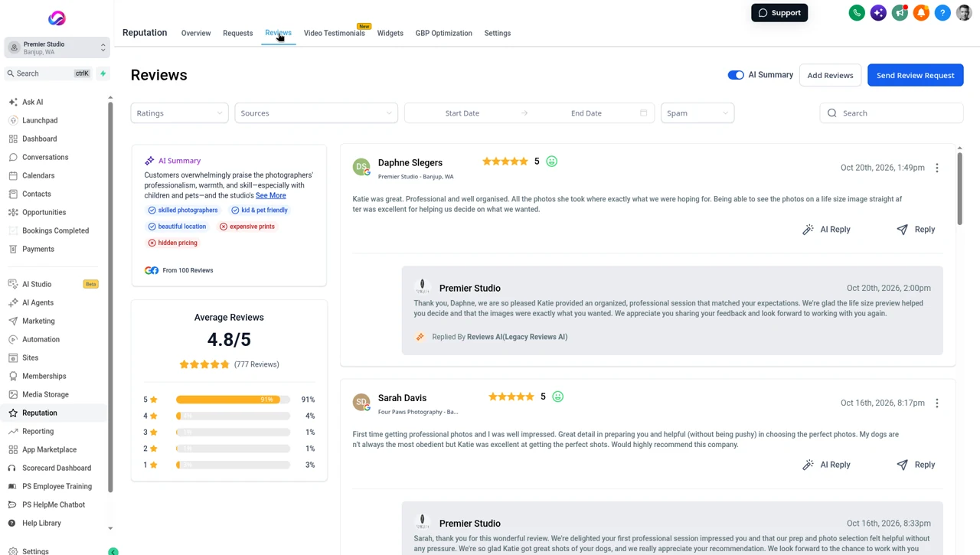980x555 pixels.
Task: Open the Video Testimonials tab
Action: (x=334, y=33)
